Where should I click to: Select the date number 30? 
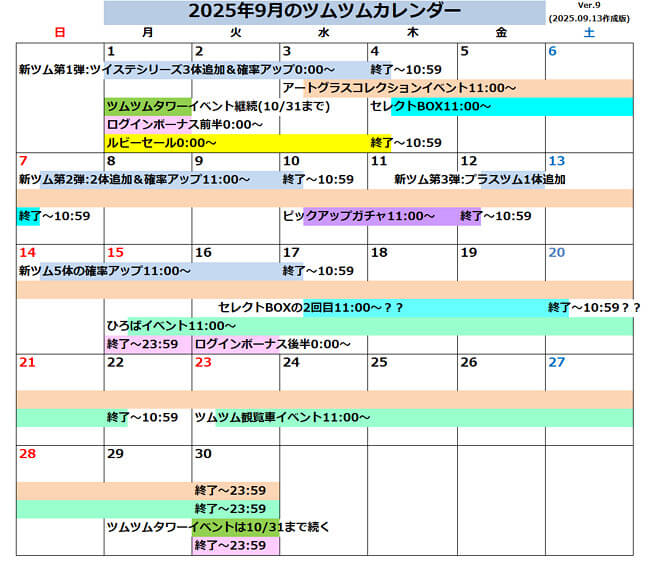(203, 454)
